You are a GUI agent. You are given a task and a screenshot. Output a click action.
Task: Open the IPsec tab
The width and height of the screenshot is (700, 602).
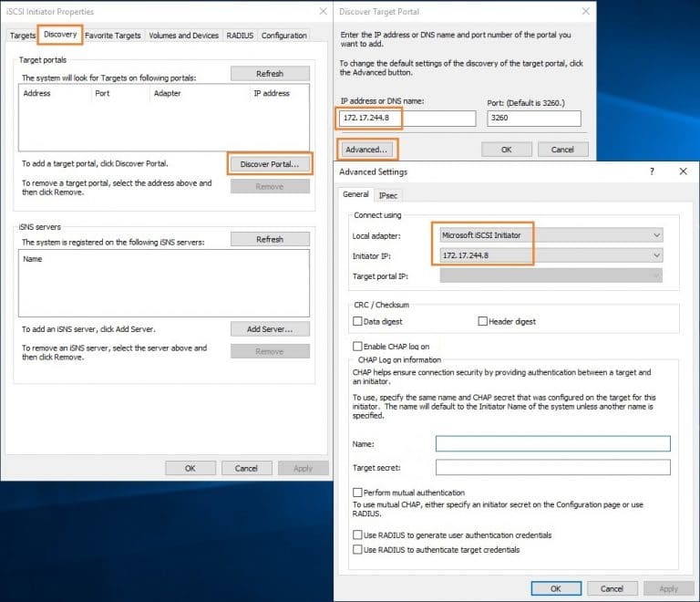point(388,195)
